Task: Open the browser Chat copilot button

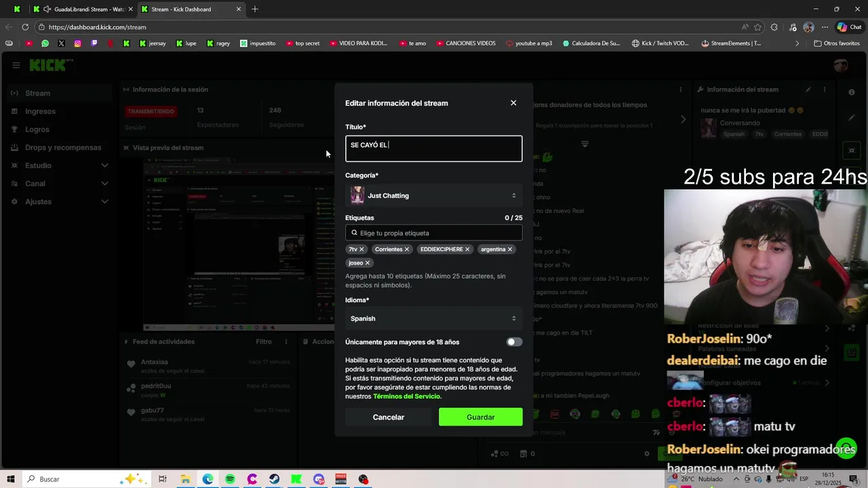Action: (849, 27)
